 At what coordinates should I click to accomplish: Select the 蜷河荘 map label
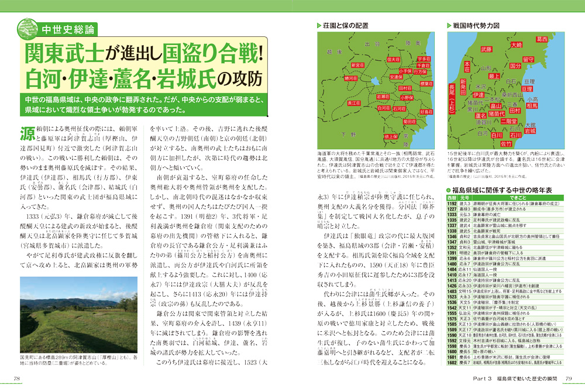(x=350, y=78)
